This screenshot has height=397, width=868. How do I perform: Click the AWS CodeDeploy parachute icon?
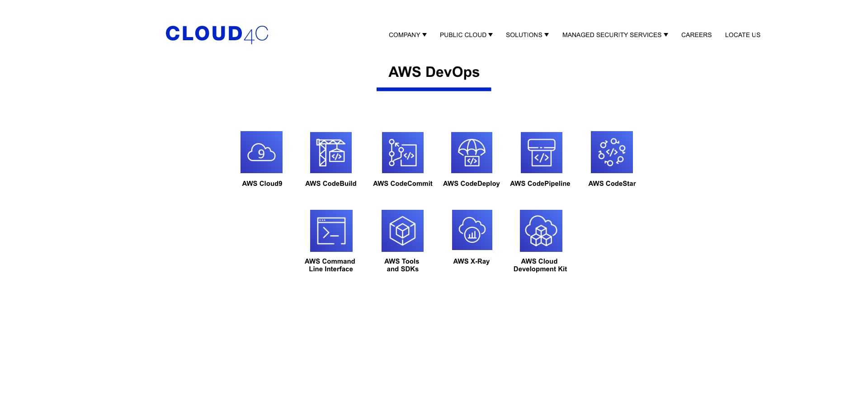(472, 152)
